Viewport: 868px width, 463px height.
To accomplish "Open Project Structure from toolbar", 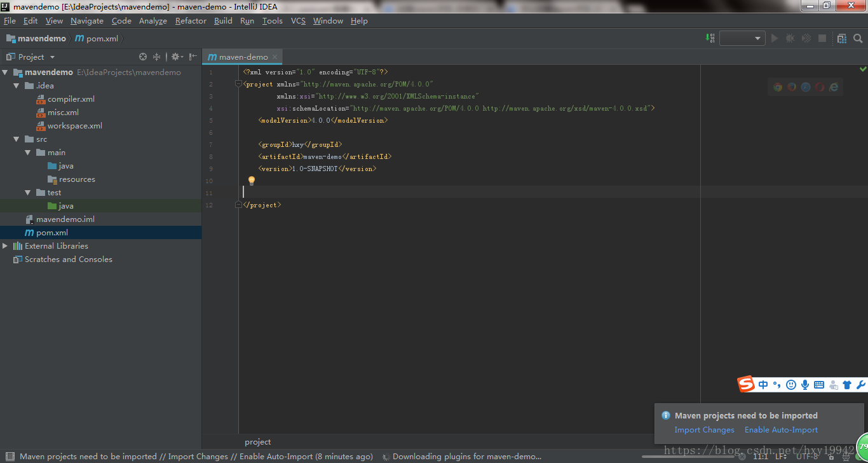I will pos(842,38).
